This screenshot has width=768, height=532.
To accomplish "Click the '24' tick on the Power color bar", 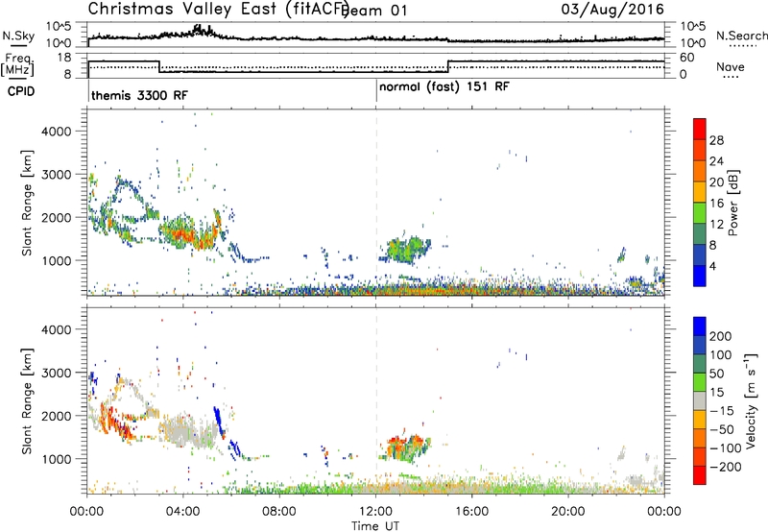I will coord(716,161).
